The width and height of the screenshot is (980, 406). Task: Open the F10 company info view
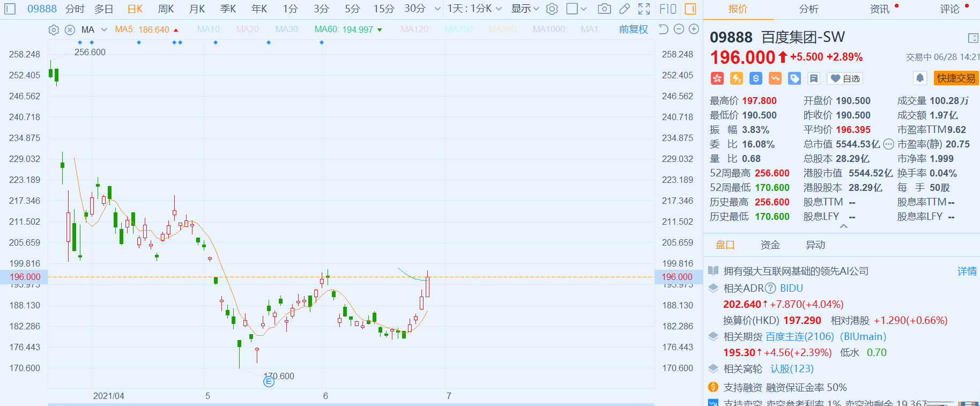668,9
